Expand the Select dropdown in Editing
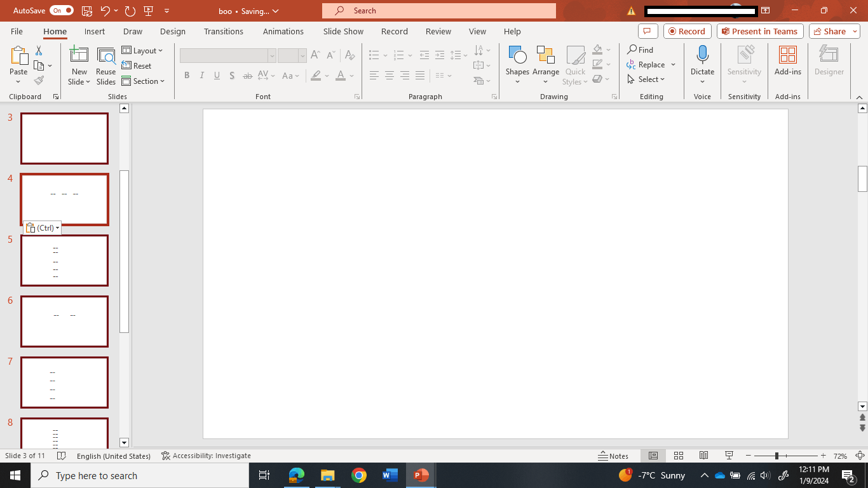Screen dimensions: 868x488 click(x=646, y=79)
